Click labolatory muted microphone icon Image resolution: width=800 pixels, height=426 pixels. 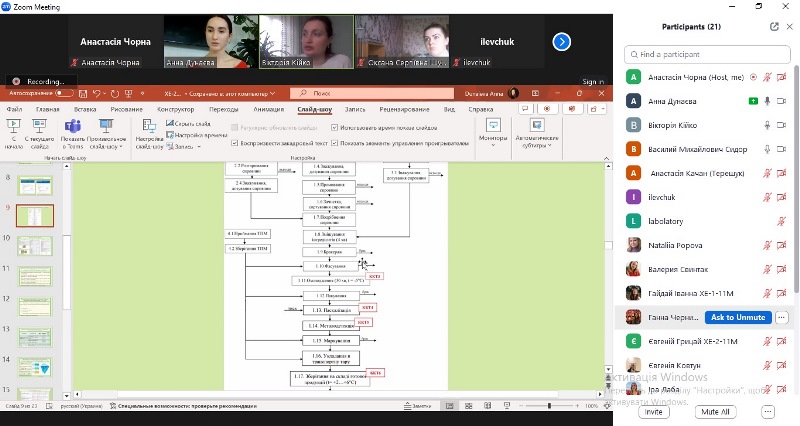(x=781, y=221)
